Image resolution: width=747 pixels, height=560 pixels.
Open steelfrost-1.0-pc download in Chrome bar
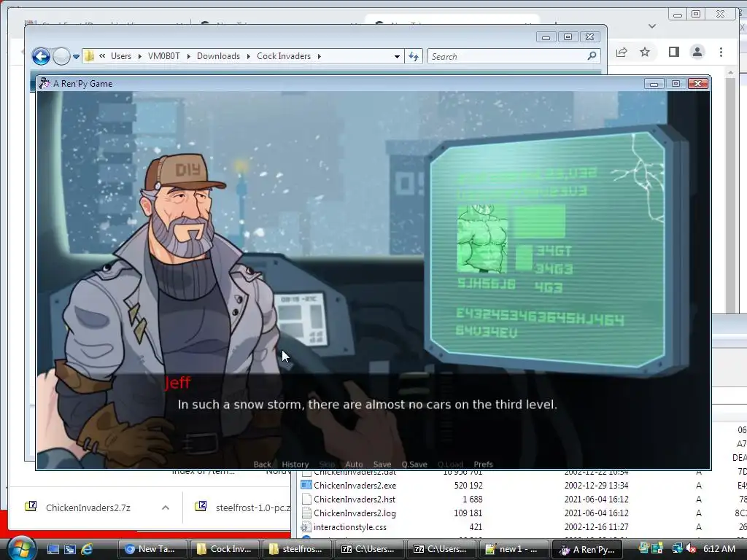pos(253,507)
